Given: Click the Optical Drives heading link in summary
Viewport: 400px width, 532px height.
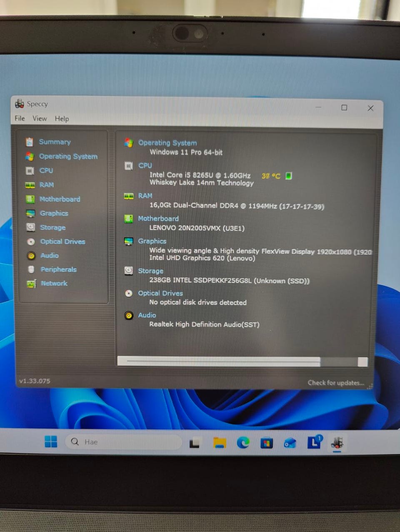Looking at the screenshot, I should point(160,293).
